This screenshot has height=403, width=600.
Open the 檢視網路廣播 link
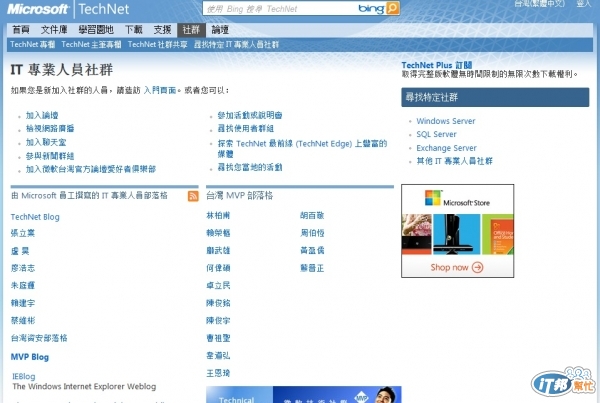click(x=50, y=128)
